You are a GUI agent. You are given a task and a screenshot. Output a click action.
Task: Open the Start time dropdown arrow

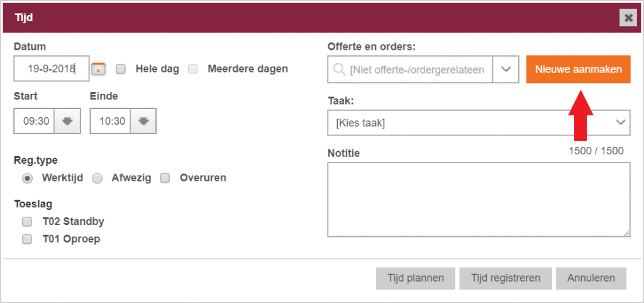click(x=67, y=121)
